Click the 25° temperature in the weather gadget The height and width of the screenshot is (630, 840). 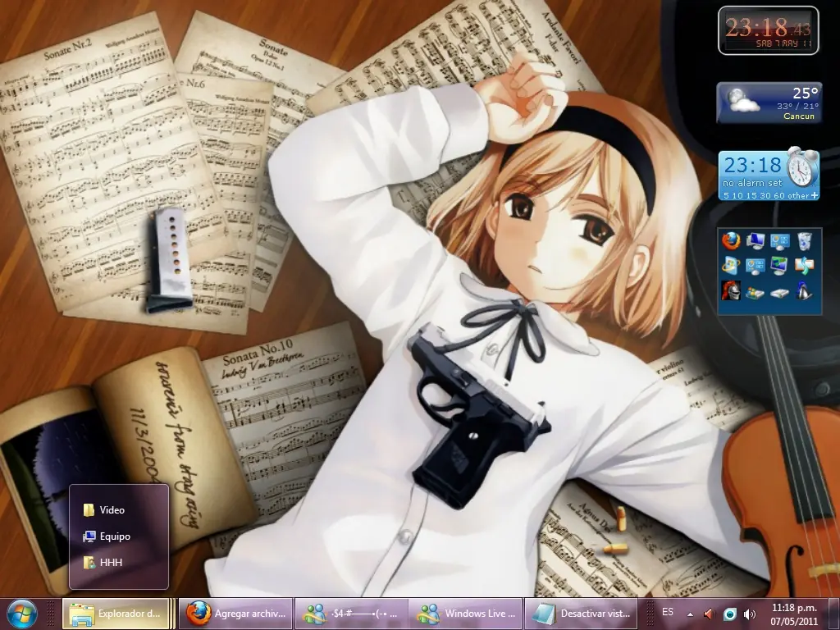click(x=806, y=94)
